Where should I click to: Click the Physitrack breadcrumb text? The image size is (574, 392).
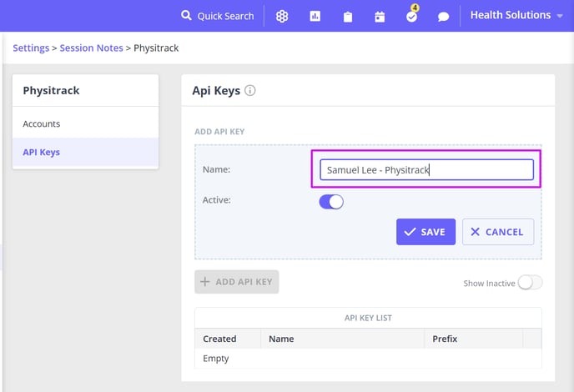click(x=156, y=48)
